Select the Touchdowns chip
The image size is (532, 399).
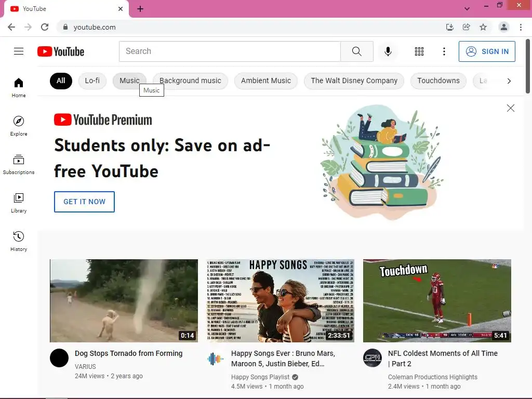pos(438,81)
